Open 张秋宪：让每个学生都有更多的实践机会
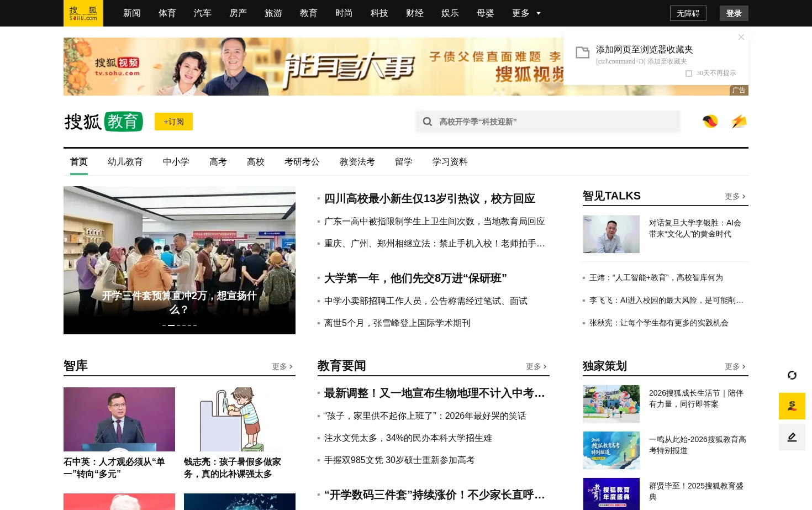Image resolution: width=812 pixels, height=510 pixels. tap(659, 323)
